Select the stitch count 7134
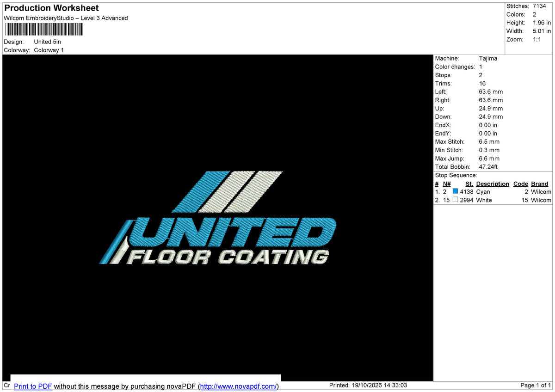This screenshot has width=555, height=392. pos(540,6)
